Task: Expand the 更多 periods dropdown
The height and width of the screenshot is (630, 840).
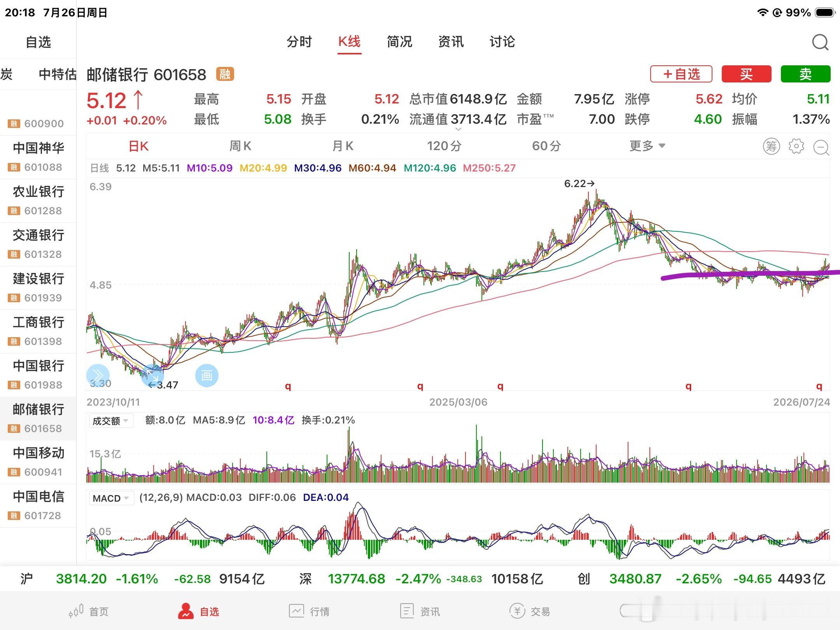Action: [x=647, y=146]
